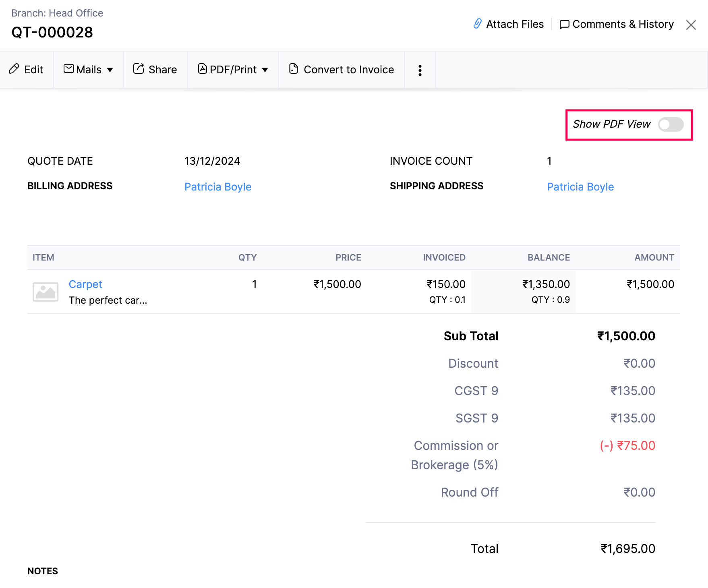
Task: Open Patricia Boyle billing address link
Action: [218, 187]
